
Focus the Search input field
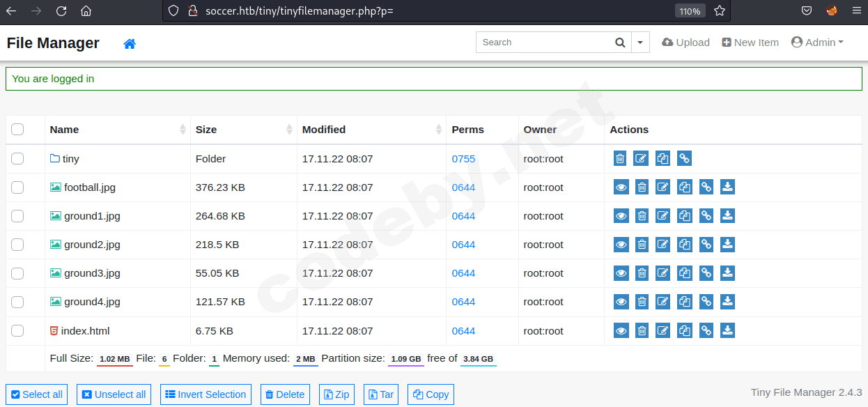543,43
